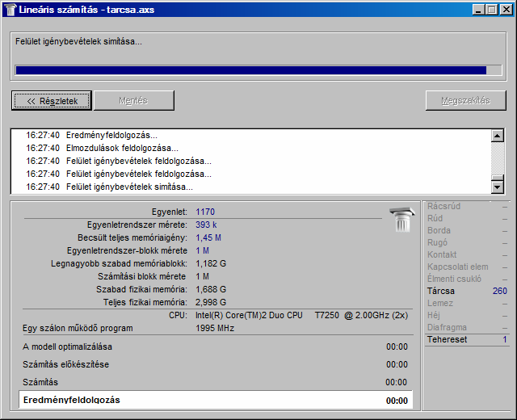Click the status text above progress bar

coord(78,41)
